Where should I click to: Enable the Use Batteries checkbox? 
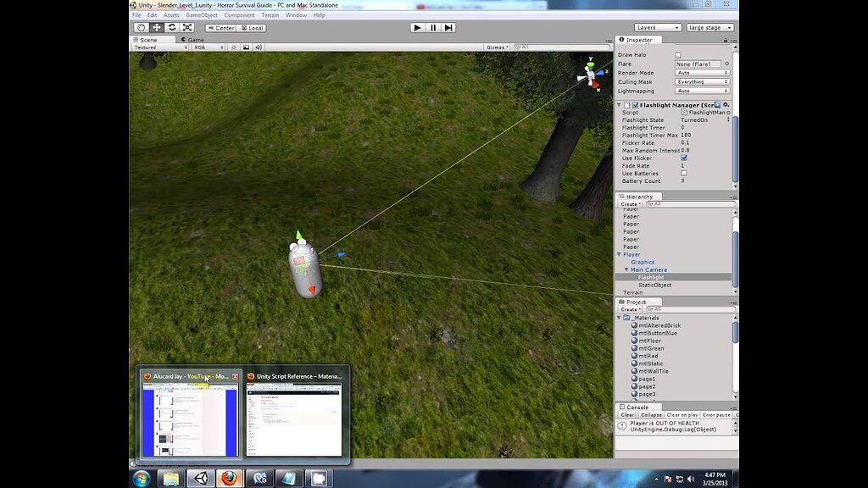pos(685,174)
